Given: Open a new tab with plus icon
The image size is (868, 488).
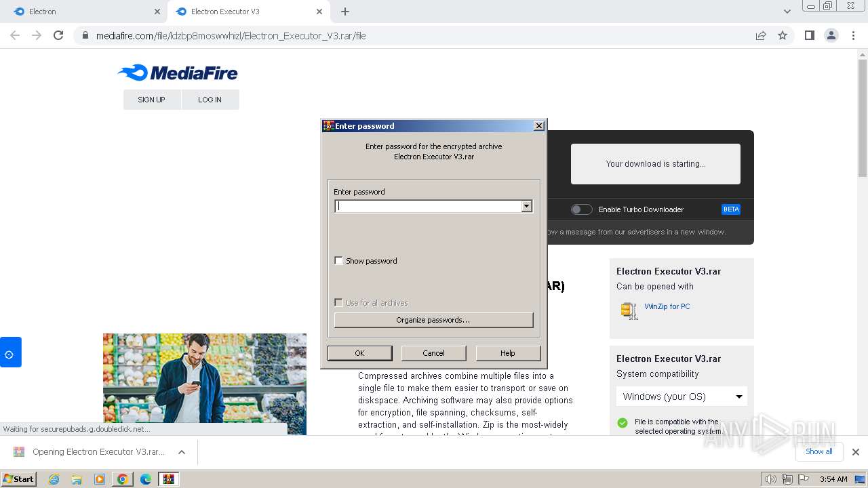Looking at the screenshot, I should (x=345, y=12).
